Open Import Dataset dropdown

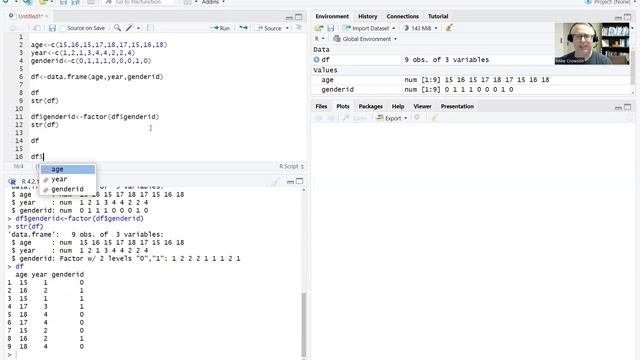[x=369, y=28]
